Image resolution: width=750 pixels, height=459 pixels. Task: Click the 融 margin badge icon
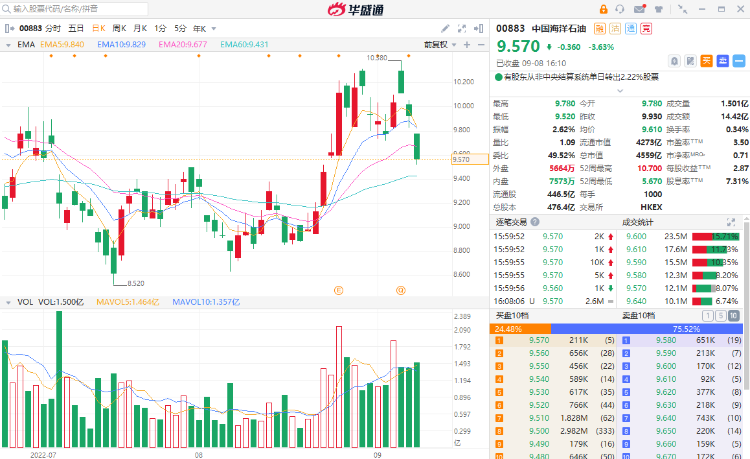599,29
